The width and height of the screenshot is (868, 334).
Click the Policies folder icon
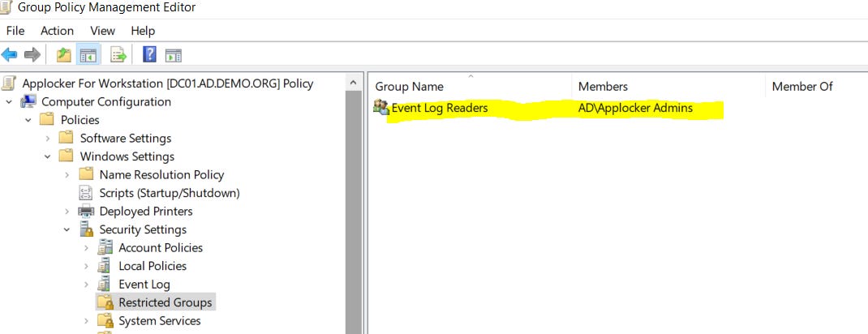click(x=47, y=120)
